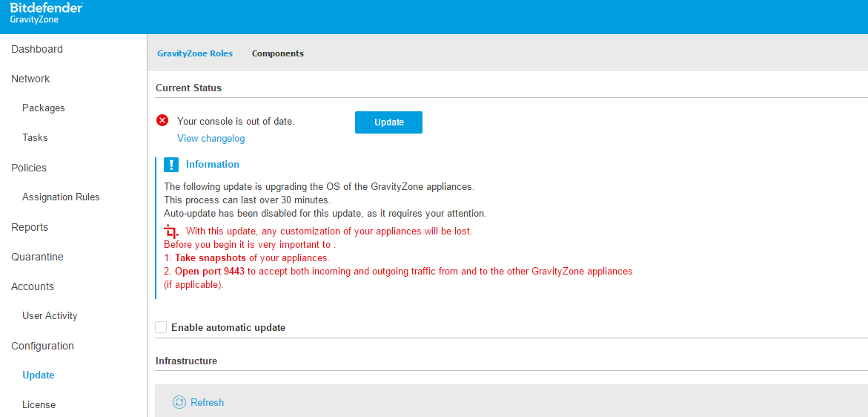Click the red crop warning icon
This screenshot has height=417, width=868.
[x=171, y=231]
